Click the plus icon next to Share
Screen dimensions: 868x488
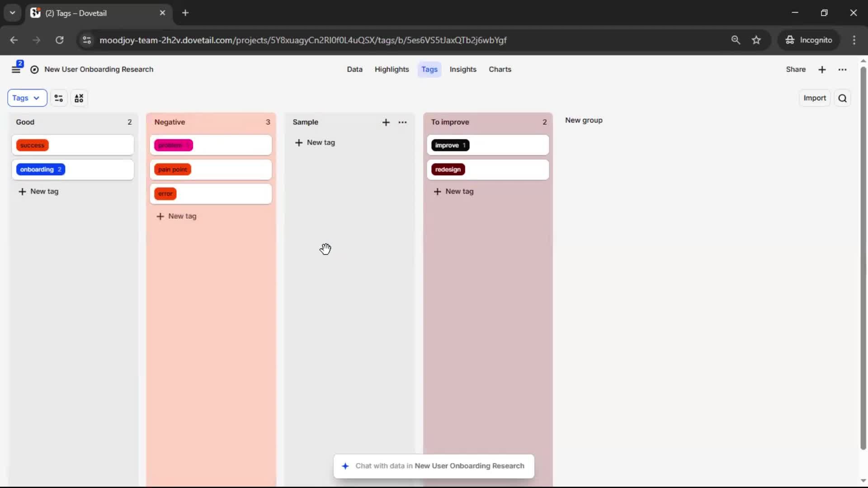[x=822, y=69]
